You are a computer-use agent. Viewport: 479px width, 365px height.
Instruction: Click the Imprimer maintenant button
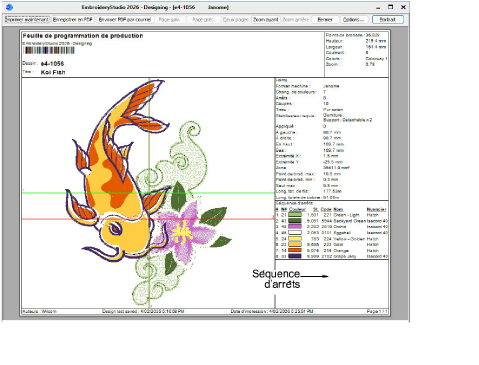tap(27, 20)
